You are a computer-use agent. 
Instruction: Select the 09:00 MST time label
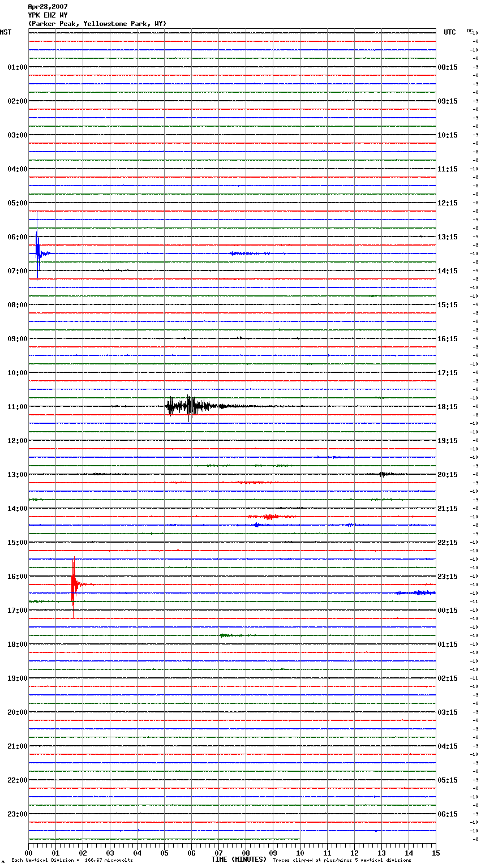pyautogui.click(x=18, y=339)
